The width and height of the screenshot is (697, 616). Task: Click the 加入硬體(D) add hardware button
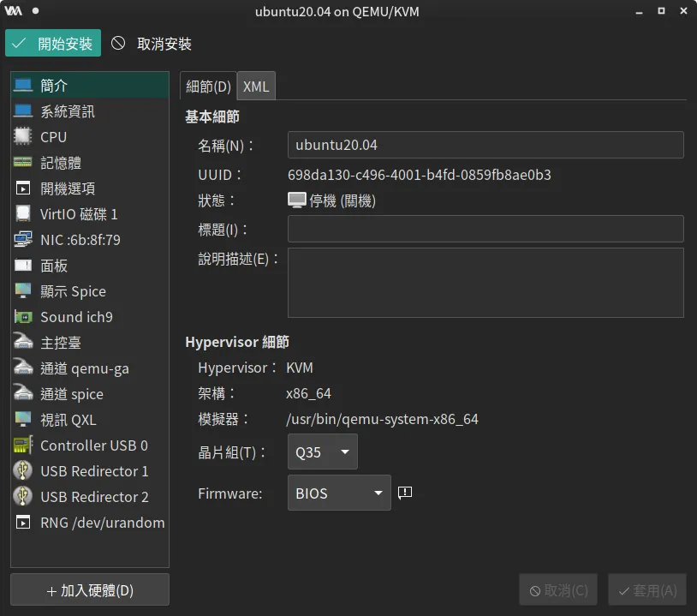(x=90, y=590)
